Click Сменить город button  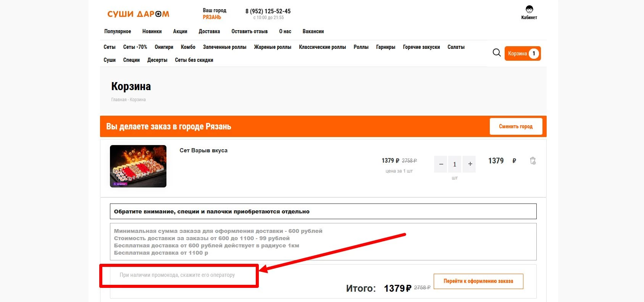[515, 126]
